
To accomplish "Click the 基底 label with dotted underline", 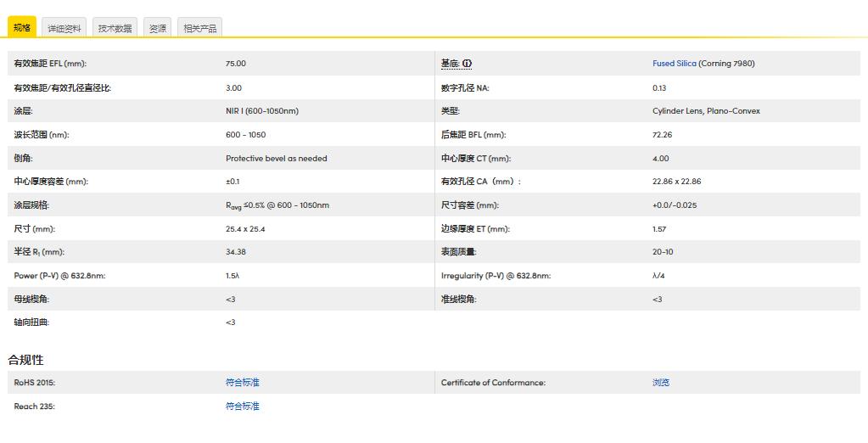I will point(450,64).
